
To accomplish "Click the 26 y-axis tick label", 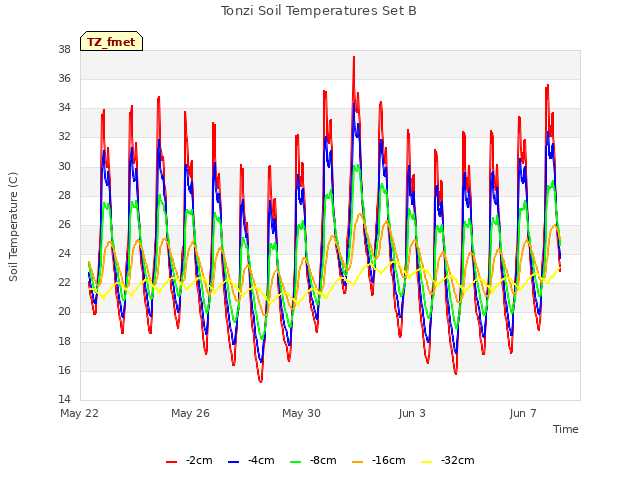I will click(64, 224).
